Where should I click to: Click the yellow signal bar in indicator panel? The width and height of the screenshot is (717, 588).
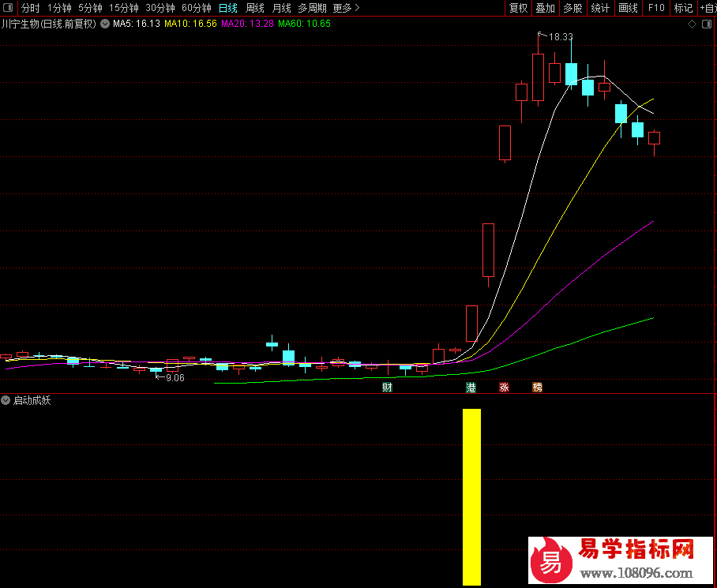[471, 496]
